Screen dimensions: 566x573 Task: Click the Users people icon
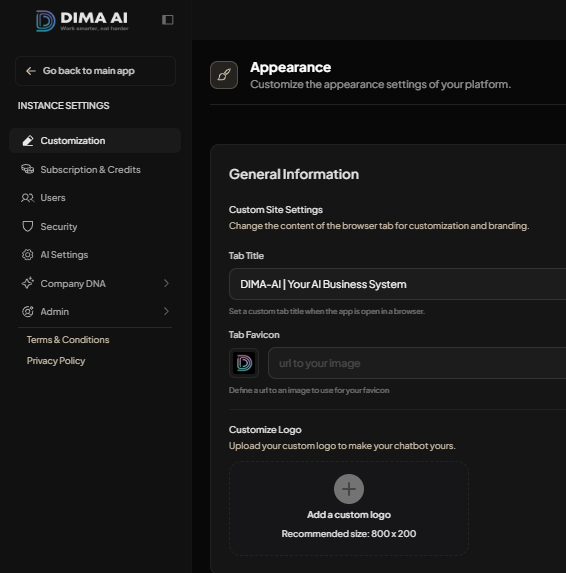pos(27,198)
